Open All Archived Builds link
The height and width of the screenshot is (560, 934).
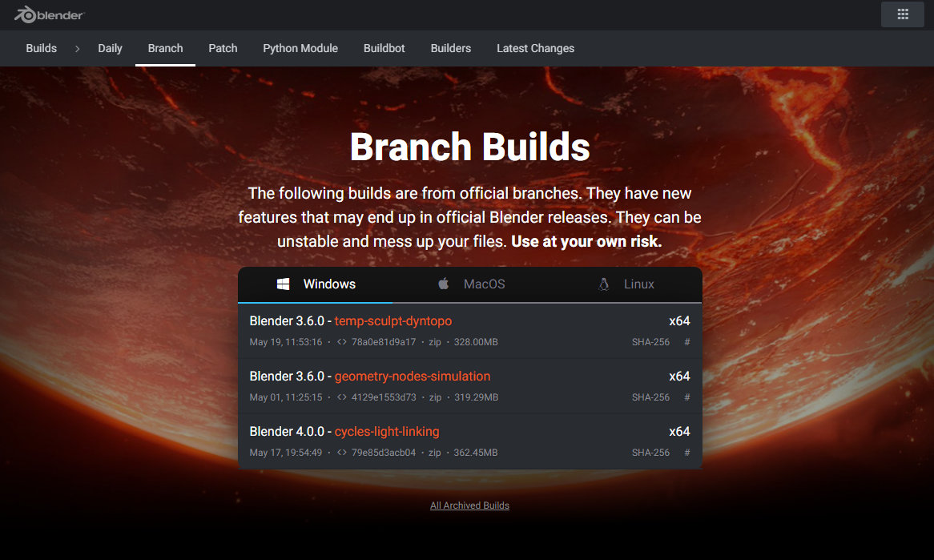pos(469,506)
